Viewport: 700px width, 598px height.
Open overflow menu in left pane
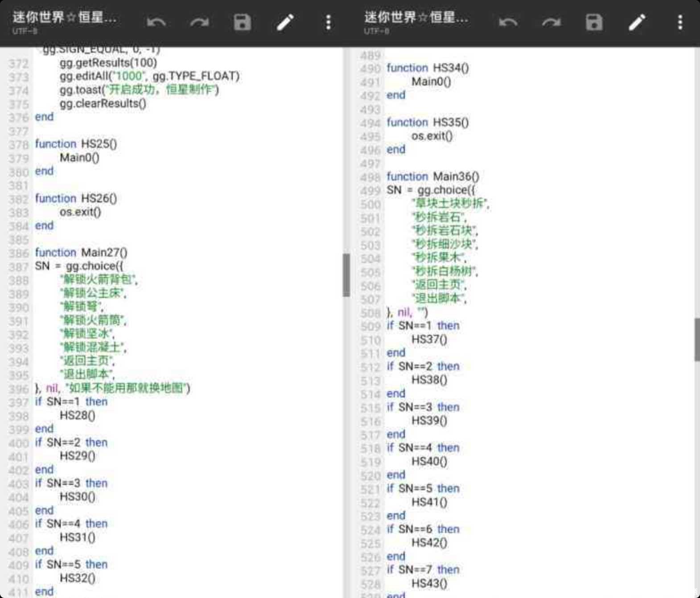328,22
